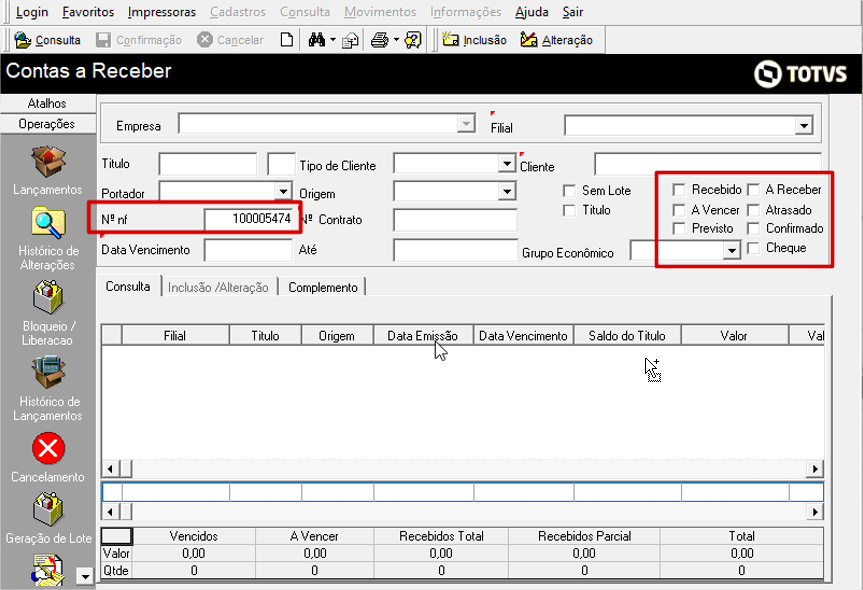Click the icon right of binoculars
Screen dimensions: 863x590
pyautogui.click(x=350, y=40)
